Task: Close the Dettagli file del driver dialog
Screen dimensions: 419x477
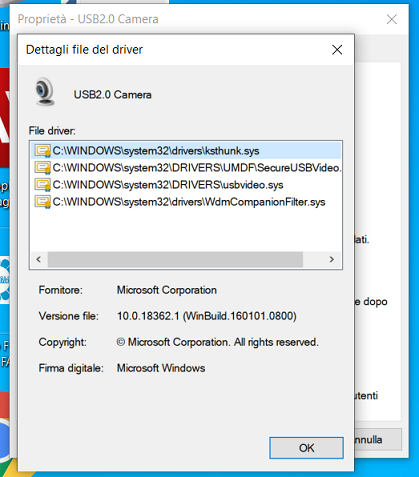Action: click(337, 50)
